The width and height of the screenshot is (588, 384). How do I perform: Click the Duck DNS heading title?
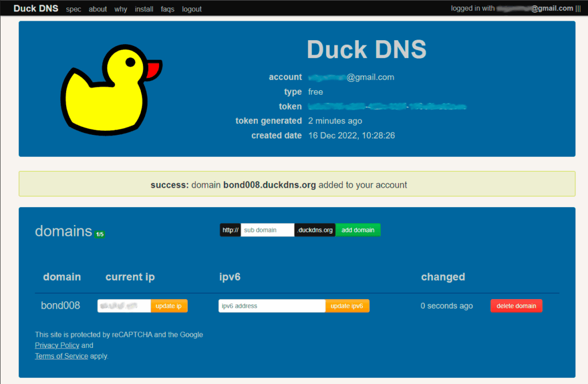(366, 49)
